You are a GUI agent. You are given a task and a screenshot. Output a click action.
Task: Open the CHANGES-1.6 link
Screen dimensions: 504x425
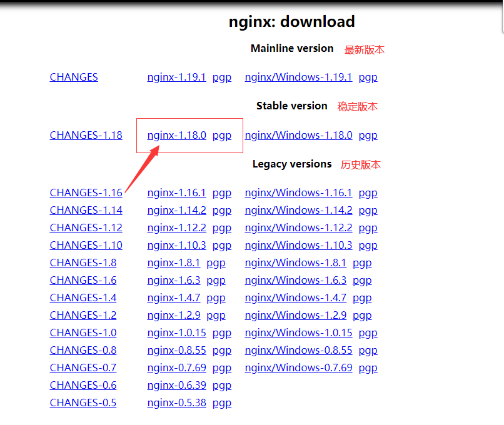pyautogui.click(x=83, y=280)
